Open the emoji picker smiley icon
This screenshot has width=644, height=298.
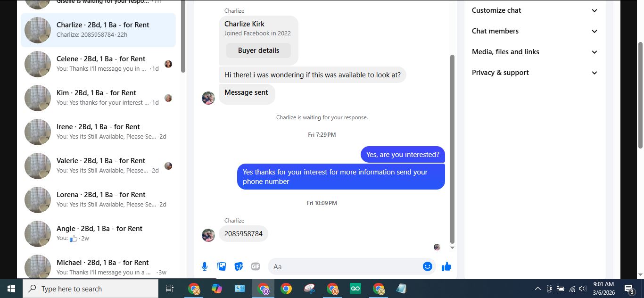[428, 266]
